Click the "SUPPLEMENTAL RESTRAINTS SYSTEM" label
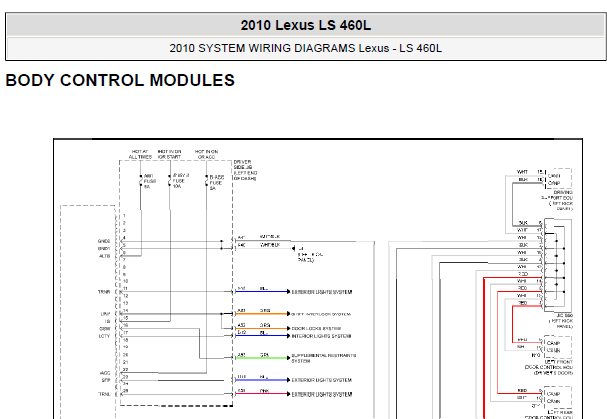The width and height of the screenshot is (607, 419). 324,358
